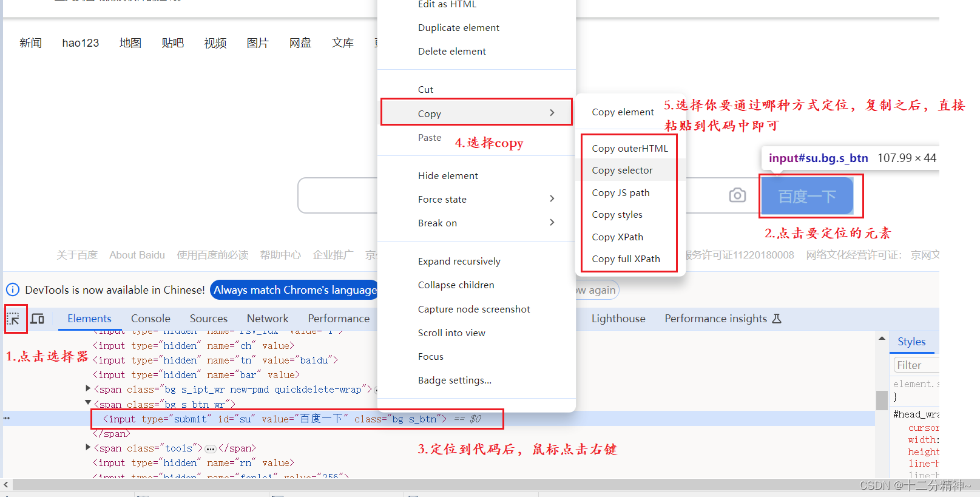The height and width of the screenshot is (497, 980).
Task: Open the 图片 link
Action: [x=258, y=43]
